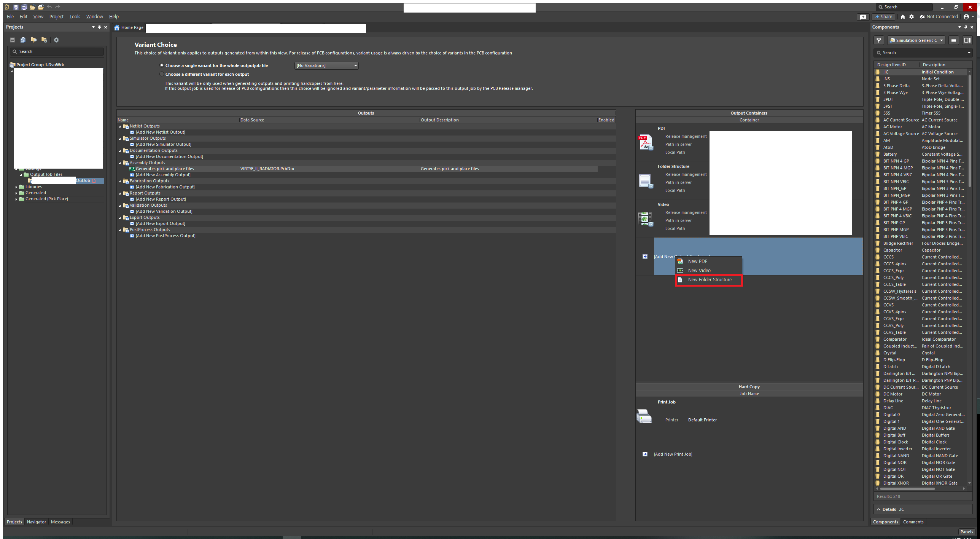Collapse the Assembly Outputs tree group

click(120, 163)
